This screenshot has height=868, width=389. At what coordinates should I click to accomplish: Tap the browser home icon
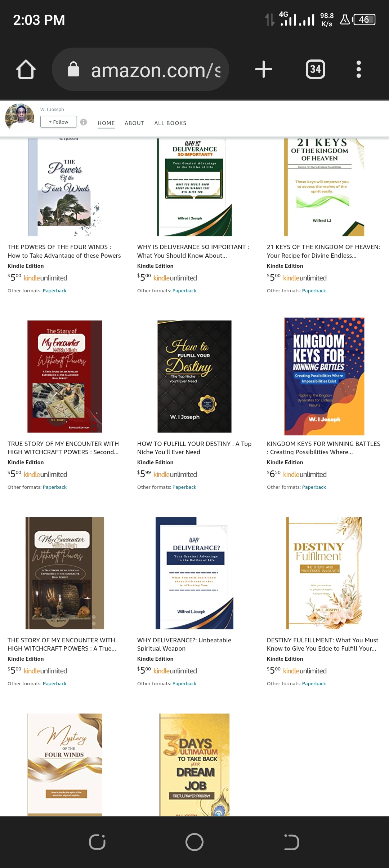26,69
